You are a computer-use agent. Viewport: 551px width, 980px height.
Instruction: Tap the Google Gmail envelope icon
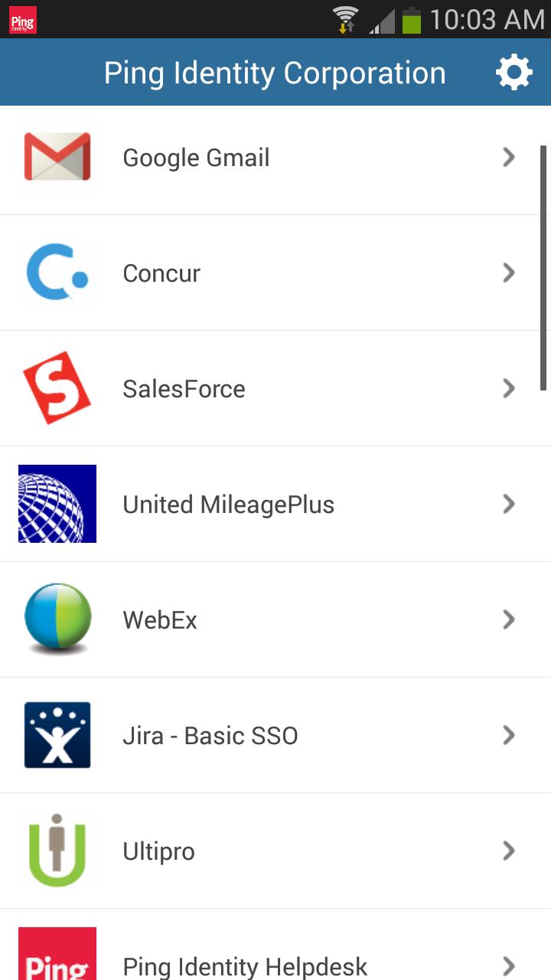pyautogui.click(x=57, y=157)
